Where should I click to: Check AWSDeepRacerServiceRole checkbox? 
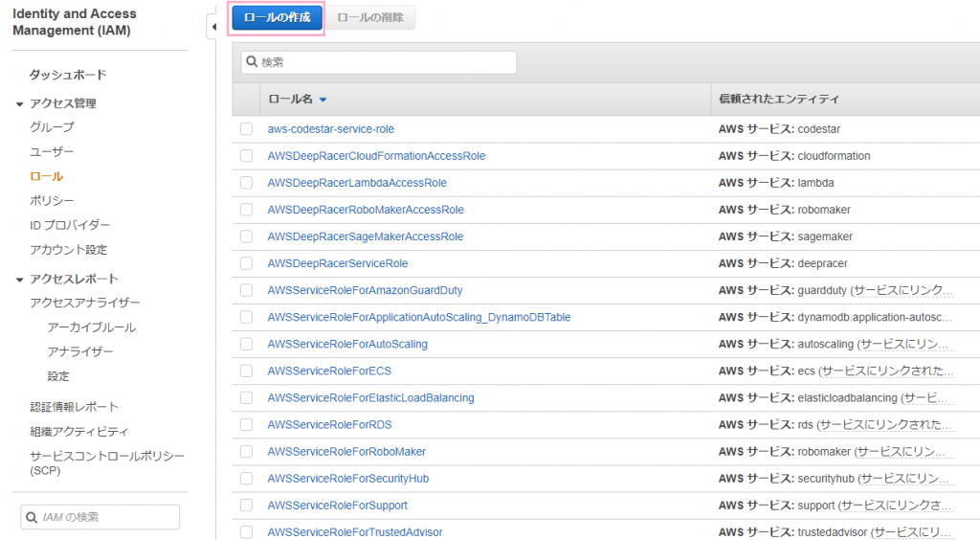point(246,263)
